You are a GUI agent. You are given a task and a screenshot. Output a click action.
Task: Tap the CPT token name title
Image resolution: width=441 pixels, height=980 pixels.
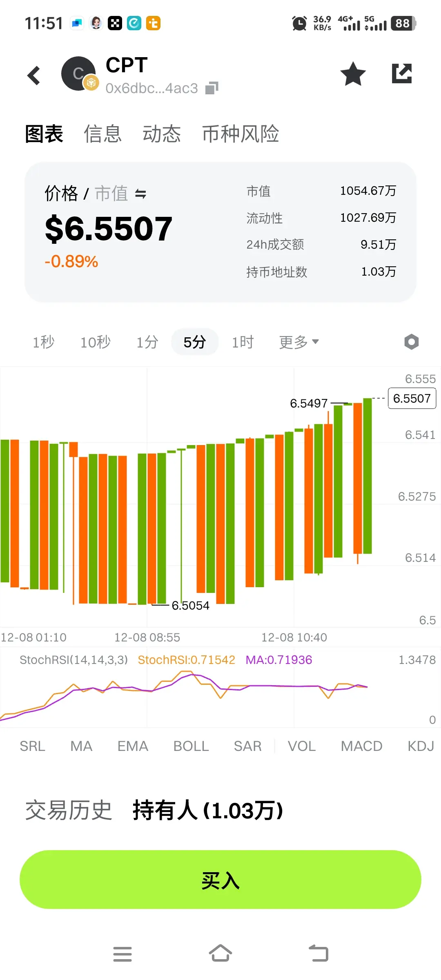point(127,65)
